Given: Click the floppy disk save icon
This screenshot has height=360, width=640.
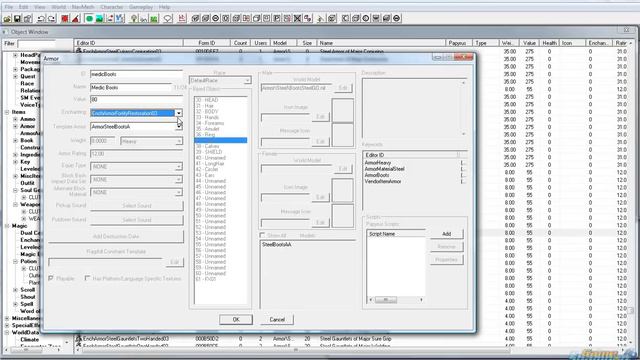Looking at the screenshot, I should 17,18.
